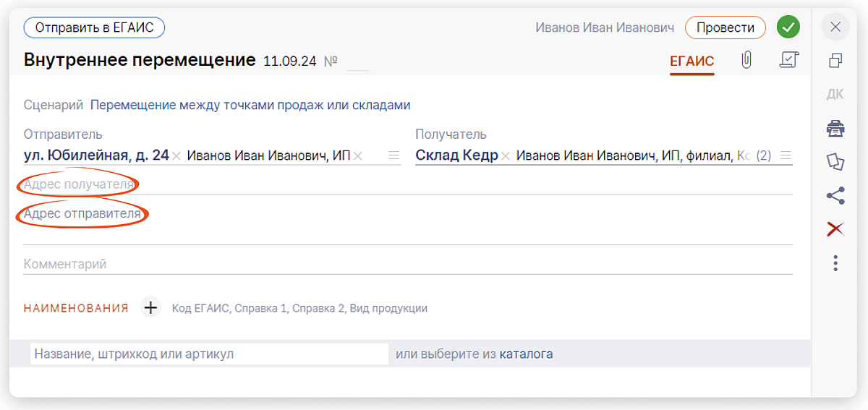This screenshot has width=868, height=410.
Task: Click the copy document icon
Action: (835, 61)
